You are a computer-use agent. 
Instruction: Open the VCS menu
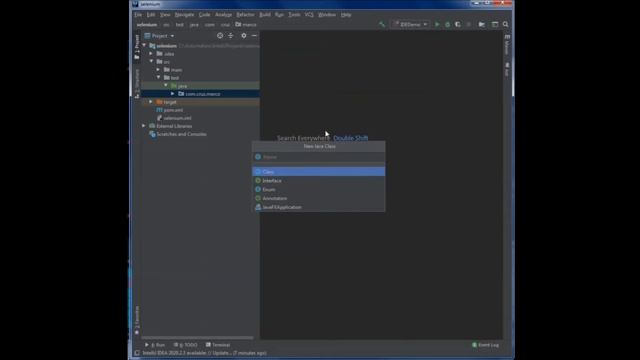tap(309, 15)
